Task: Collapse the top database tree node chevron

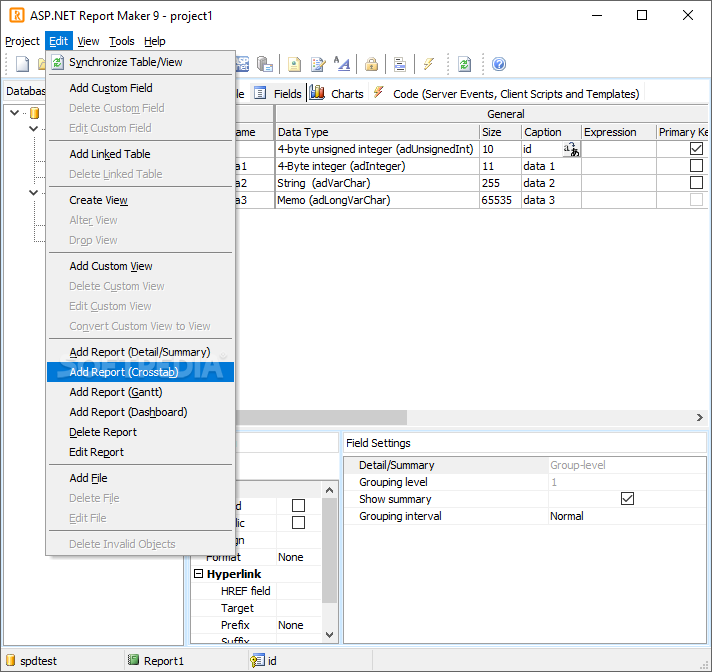Action: pyautogui.click(x=14, y=113)
